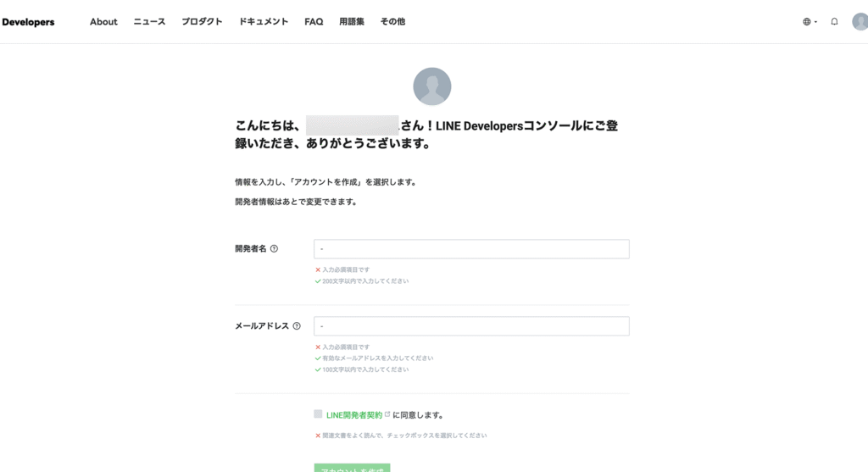Open the FAQ menu item
The image size is (868, 472).
(x=314, y=21)
